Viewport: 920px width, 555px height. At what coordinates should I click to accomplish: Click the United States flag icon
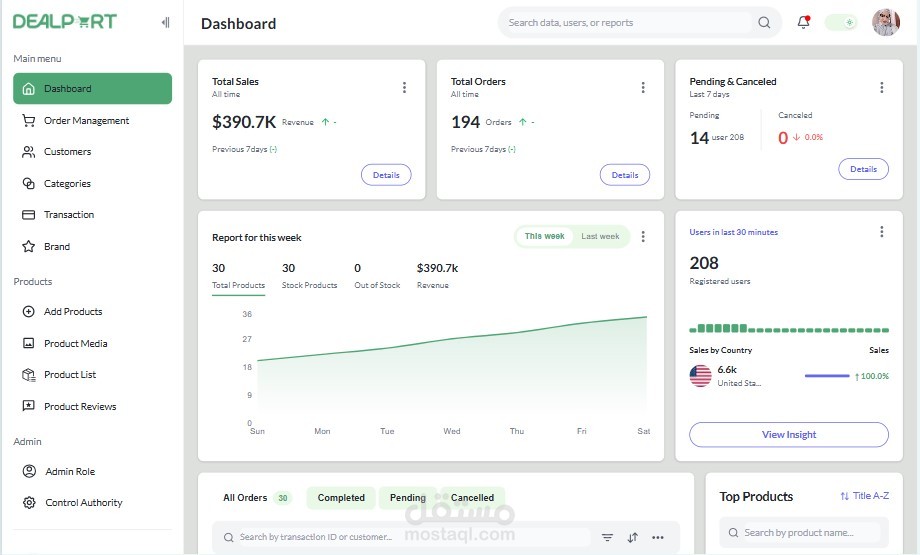tap(701, 376)
